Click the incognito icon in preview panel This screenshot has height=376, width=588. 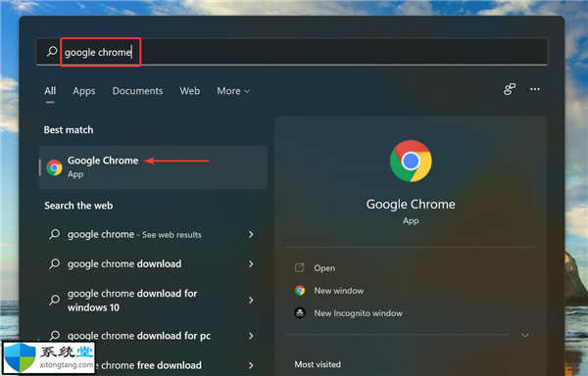(300, 312)
